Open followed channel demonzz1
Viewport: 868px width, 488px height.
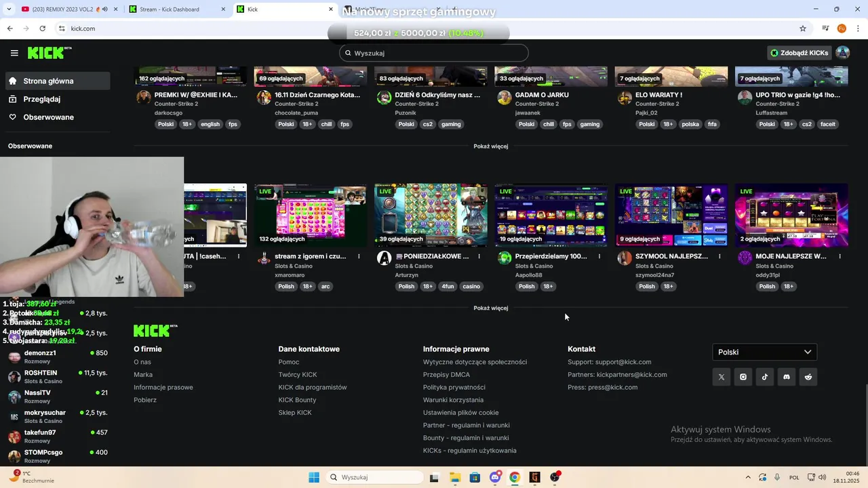click(58, 357)
